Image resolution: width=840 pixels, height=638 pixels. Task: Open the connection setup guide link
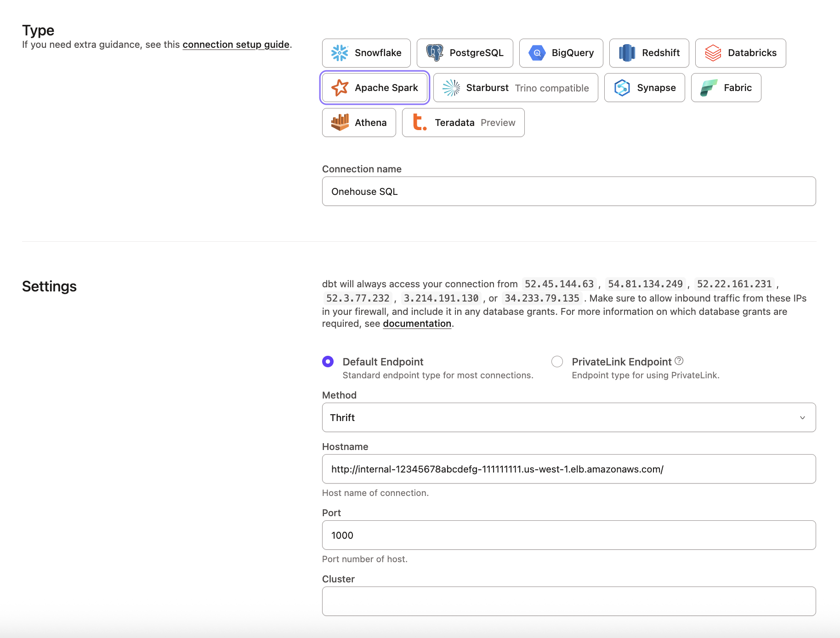tap(236, 45)
